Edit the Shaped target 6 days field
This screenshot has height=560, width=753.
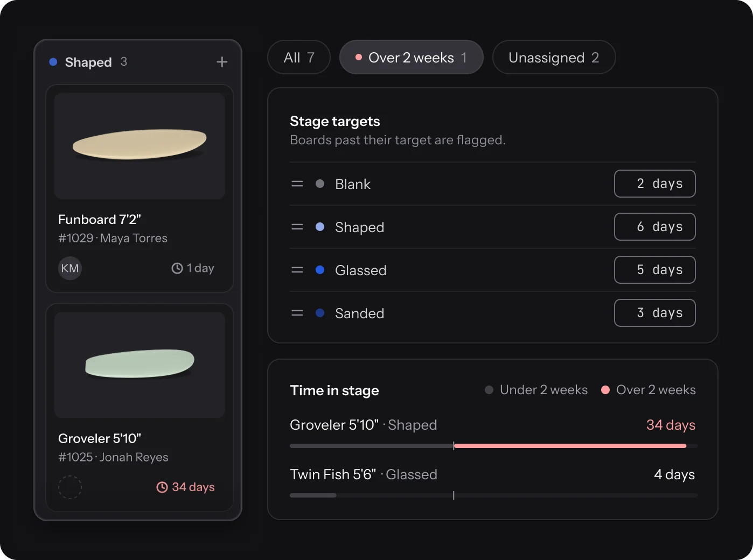pyautogui.click(x=655, y=227)
